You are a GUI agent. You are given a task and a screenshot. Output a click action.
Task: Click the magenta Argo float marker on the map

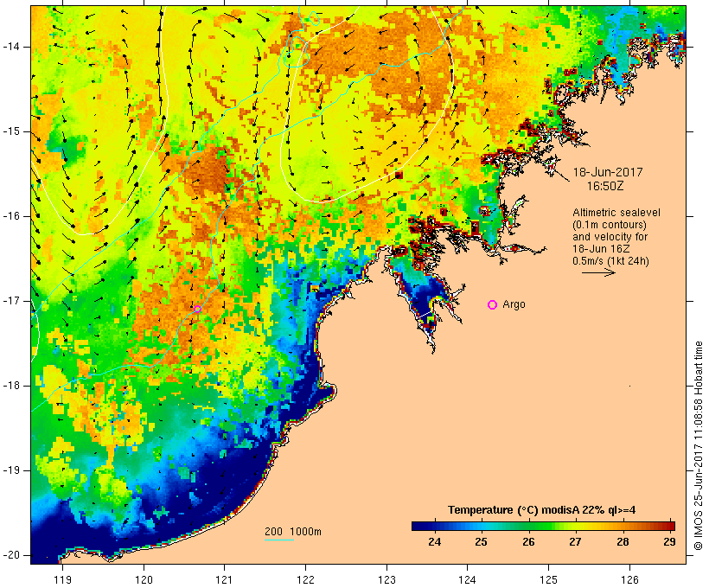point(198,309)
